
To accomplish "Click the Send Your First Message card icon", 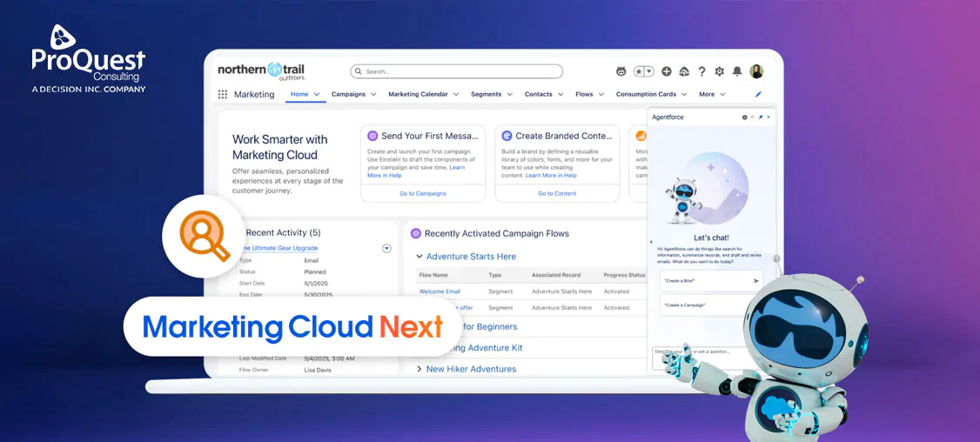I will (x=373, y=136).
